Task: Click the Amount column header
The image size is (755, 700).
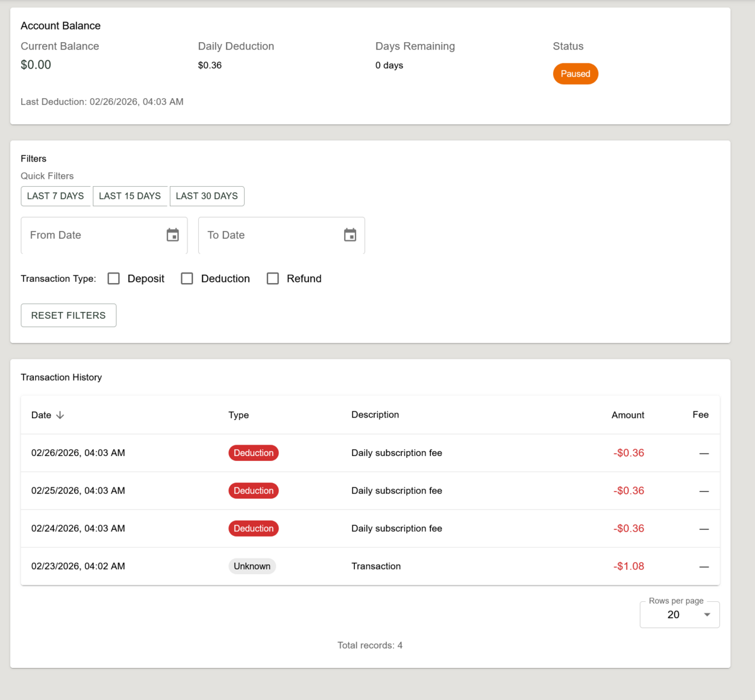Action: 627,415
